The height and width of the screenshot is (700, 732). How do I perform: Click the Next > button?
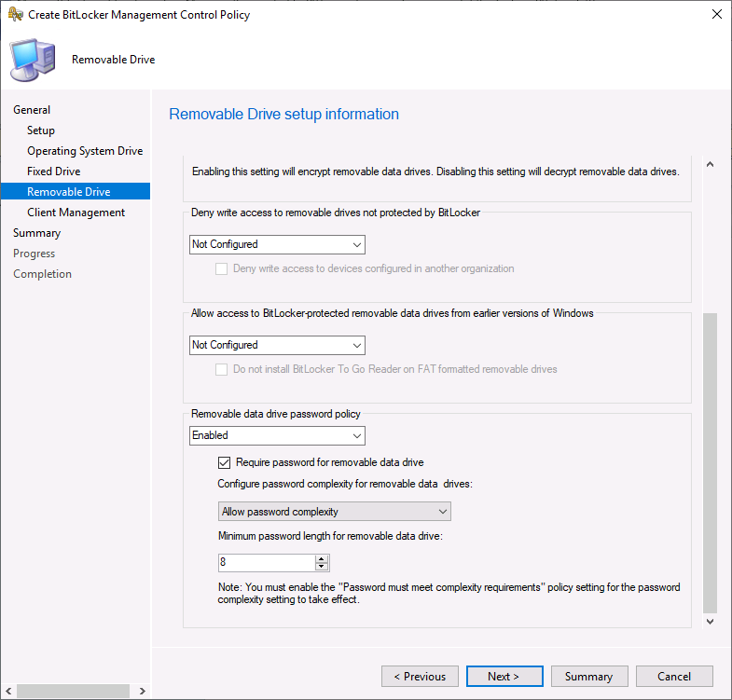(x=504, y=676)
